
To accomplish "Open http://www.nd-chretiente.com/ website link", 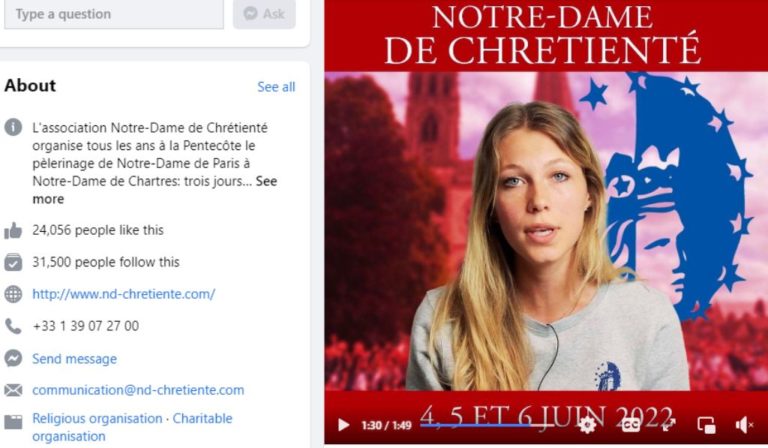I will pyautogui.click(x=123, y=294).
